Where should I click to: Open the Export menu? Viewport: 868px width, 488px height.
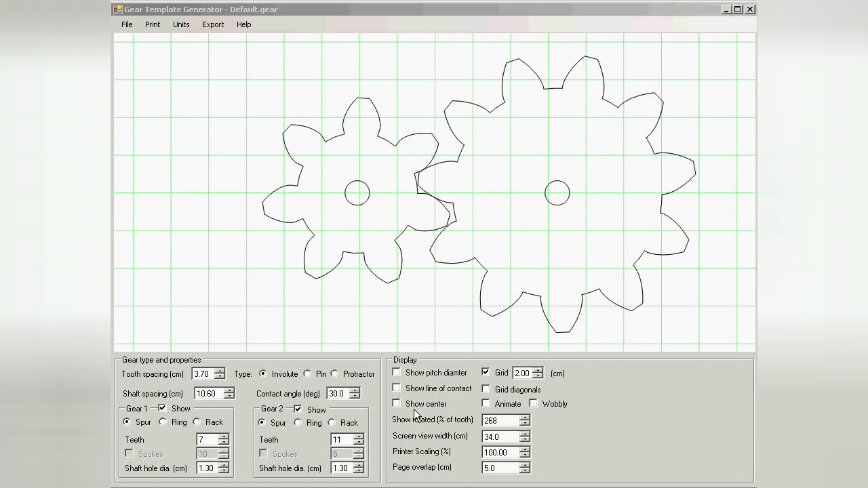pyautogui.click(x=213, y=24)
